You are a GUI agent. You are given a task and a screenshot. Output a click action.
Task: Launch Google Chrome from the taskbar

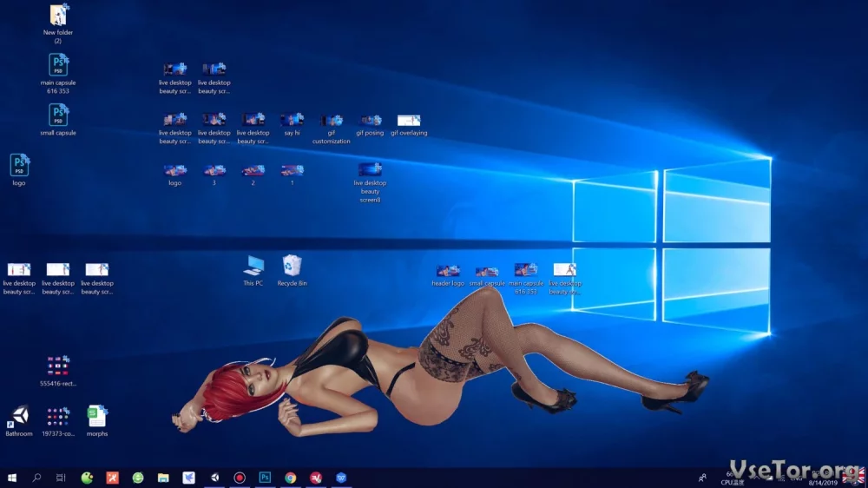pyautogui.click(x=291, y=478)
